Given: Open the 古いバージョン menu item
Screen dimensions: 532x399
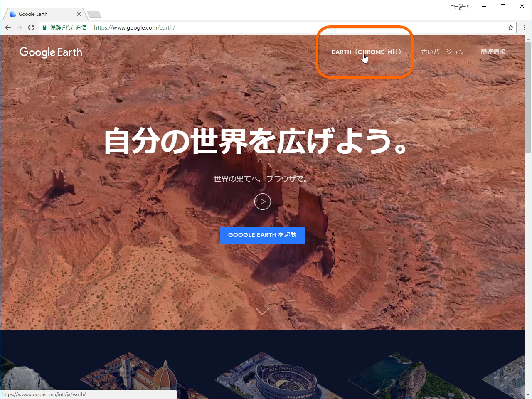Looking at the screenshot, I should pyautogui.click(x=442, y=52).
